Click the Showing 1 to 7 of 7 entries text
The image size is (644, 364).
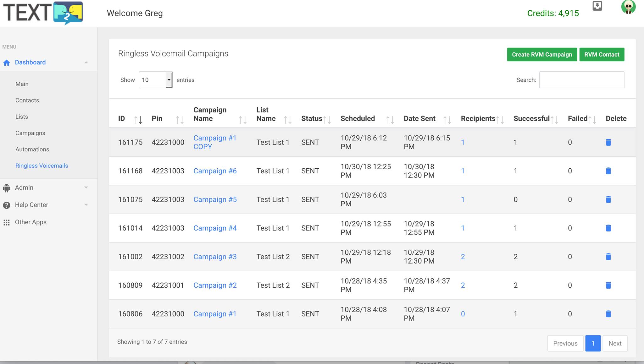click(152, 342)
